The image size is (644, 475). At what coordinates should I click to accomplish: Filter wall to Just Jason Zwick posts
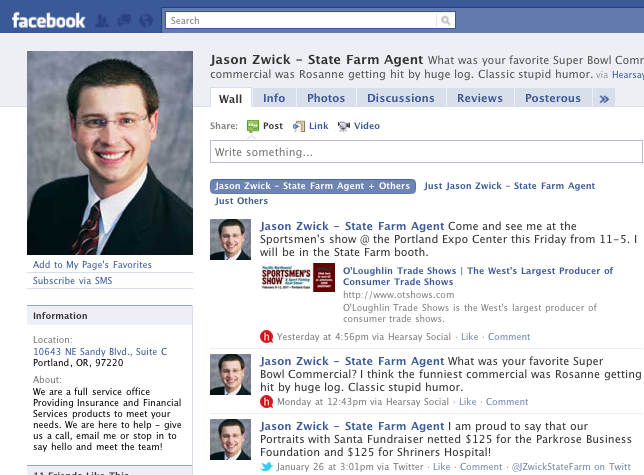click(509, 186)
